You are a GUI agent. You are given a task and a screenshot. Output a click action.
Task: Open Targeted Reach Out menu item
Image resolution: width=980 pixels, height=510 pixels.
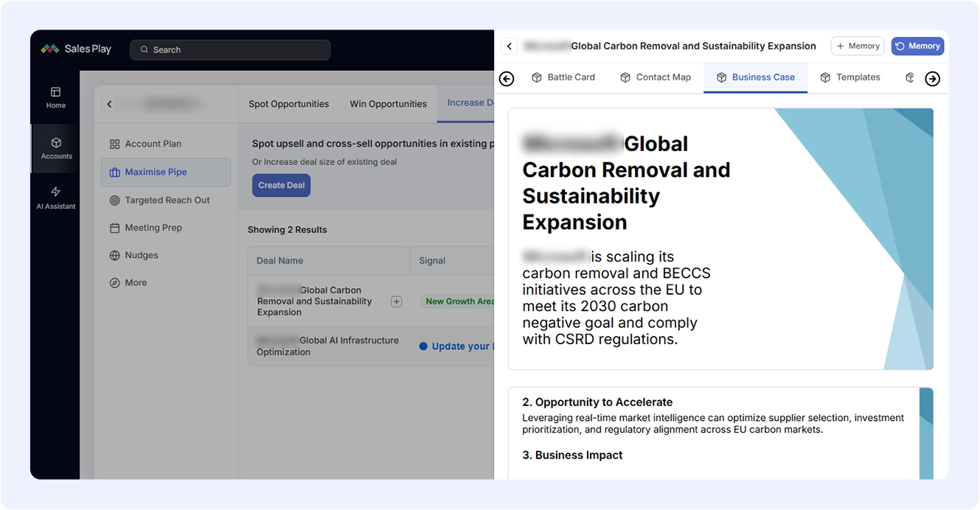click(x=167, y=200)
